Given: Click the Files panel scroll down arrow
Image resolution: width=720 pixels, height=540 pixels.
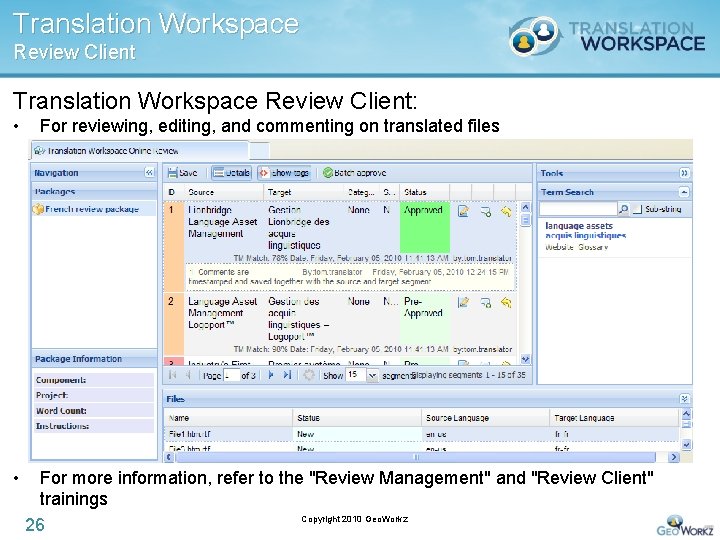Looking at the screenshot, I should click(x=686, y=444).
